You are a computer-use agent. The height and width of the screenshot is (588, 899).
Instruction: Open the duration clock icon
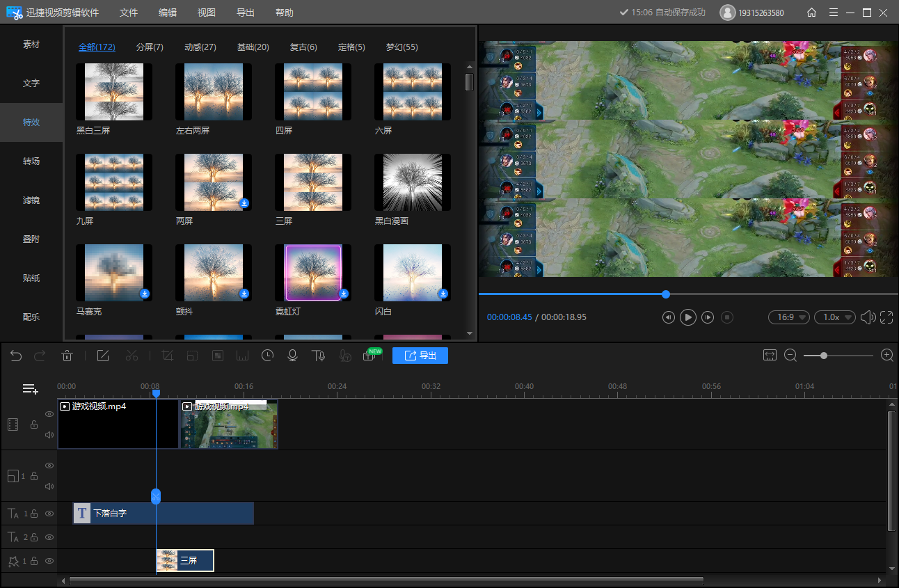point(267,356)
